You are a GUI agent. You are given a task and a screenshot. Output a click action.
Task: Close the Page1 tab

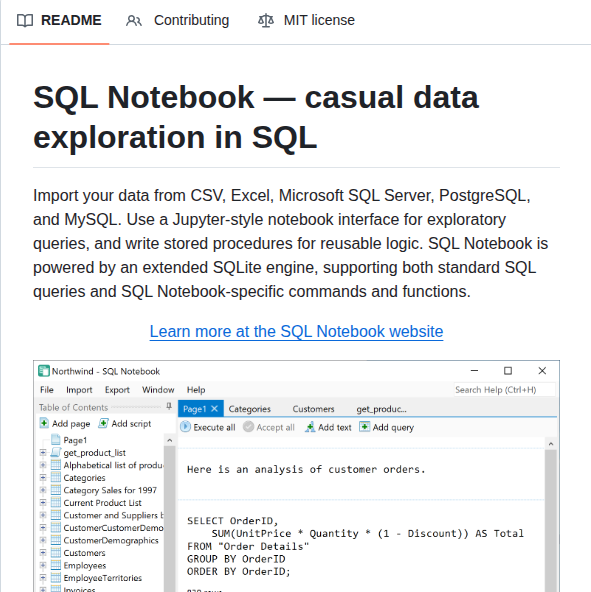(x=214, y=409)
